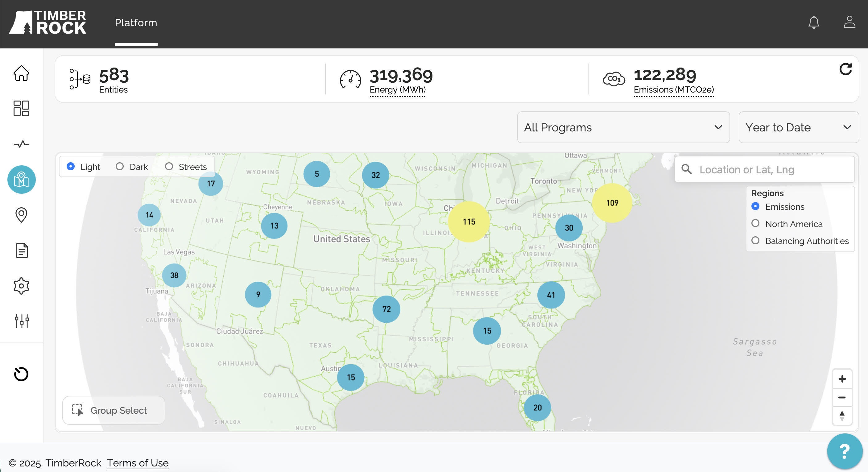Click the notifications bell icon
868x472 pixels.
pyautogui.click(x=814, y=23)
